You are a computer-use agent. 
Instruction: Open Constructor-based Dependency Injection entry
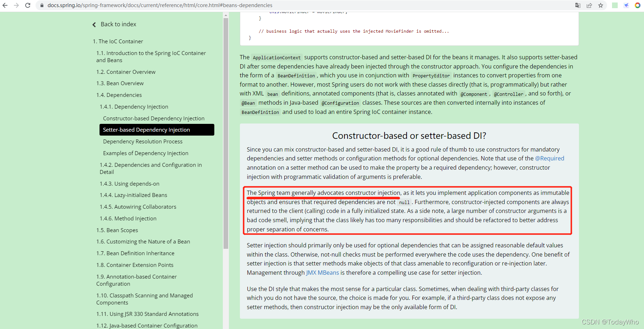point(154,119)
